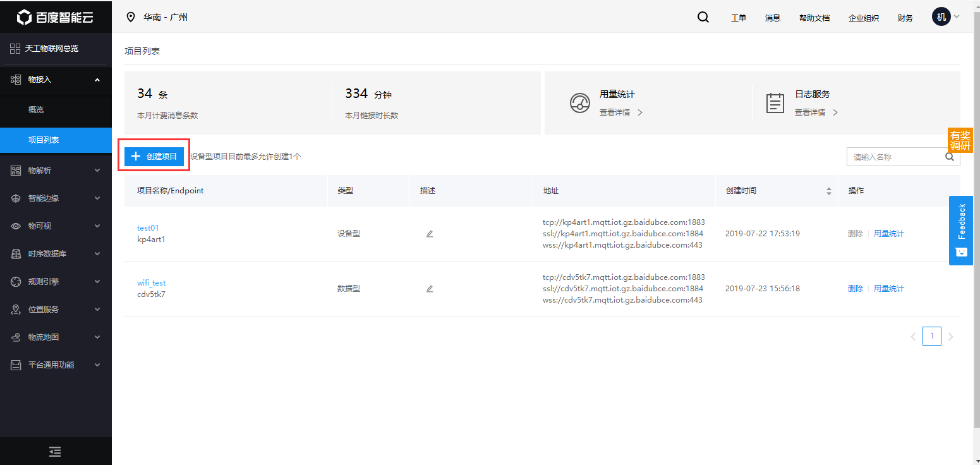Click the edit pencil icon for wifi_test description
The image size is (980, 465).
click(430, 289)
